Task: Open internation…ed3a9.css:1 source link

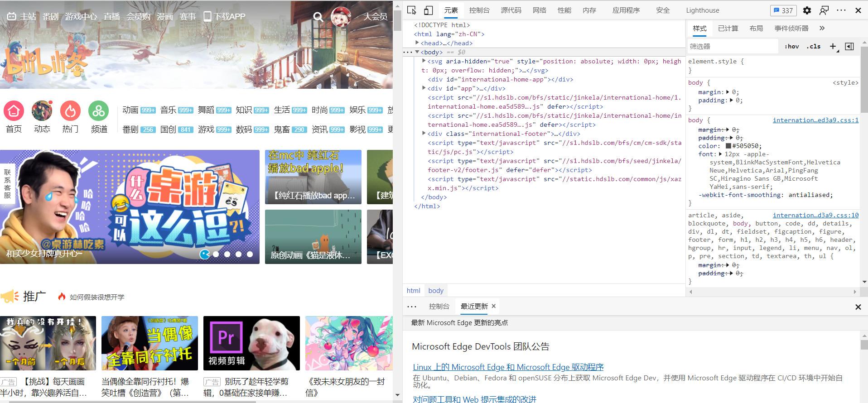Action: [815, 120]
